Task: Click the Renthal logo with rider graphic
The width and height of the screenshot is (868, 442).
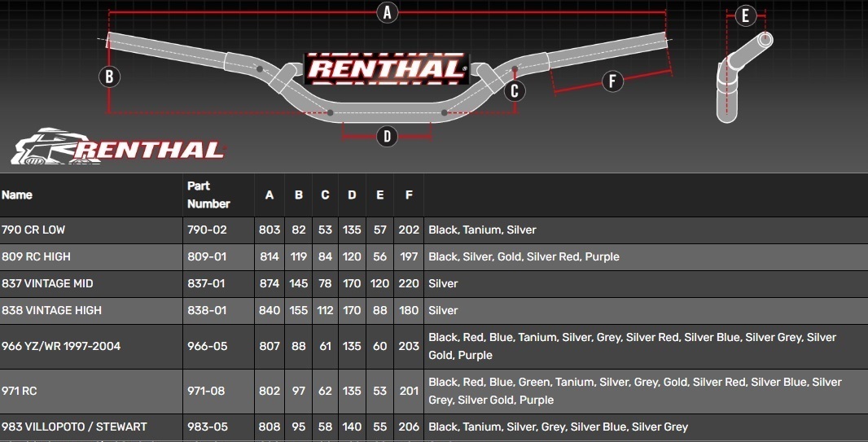Action: [118, 147]
